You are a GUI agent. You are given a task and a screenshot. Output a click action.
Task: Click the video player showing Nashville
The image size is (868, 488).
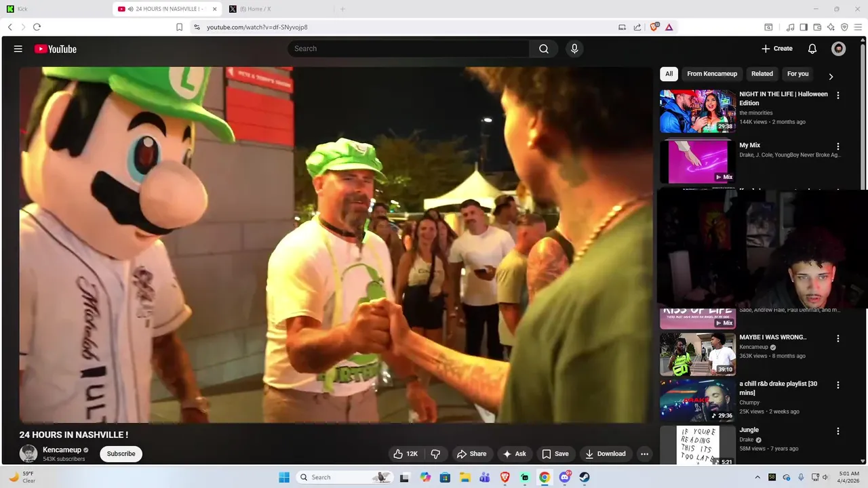point(336,245)
